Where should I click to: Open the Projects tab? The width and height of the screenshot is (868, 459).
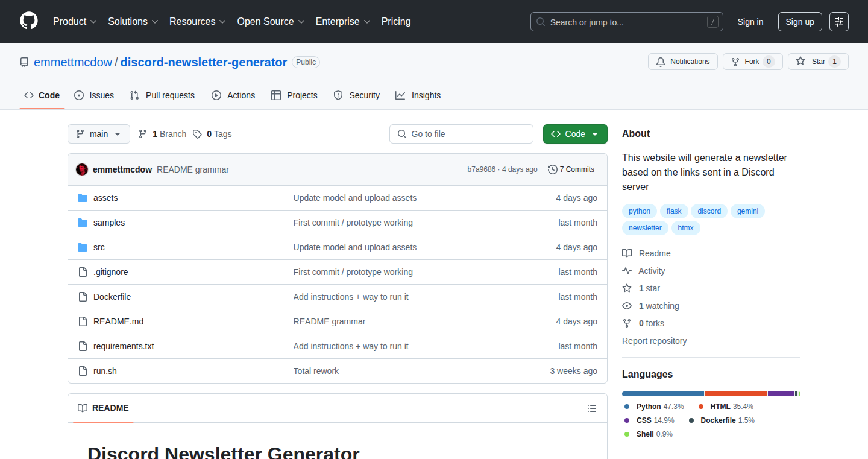(294, 95)
